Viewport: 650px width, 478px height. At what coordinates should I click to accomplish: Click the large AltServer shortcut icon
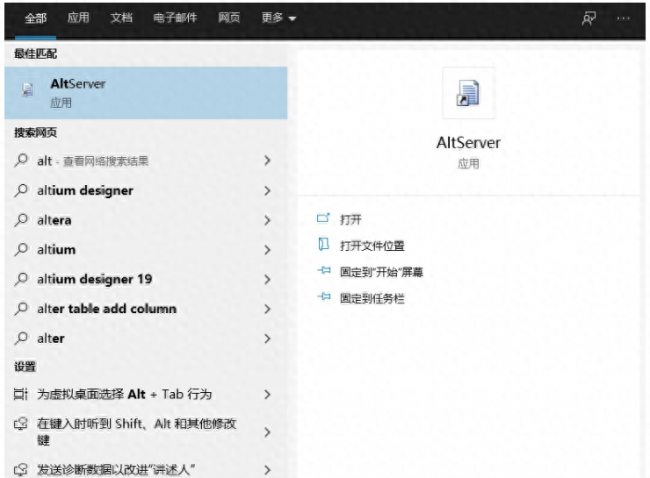coord(468,93)
